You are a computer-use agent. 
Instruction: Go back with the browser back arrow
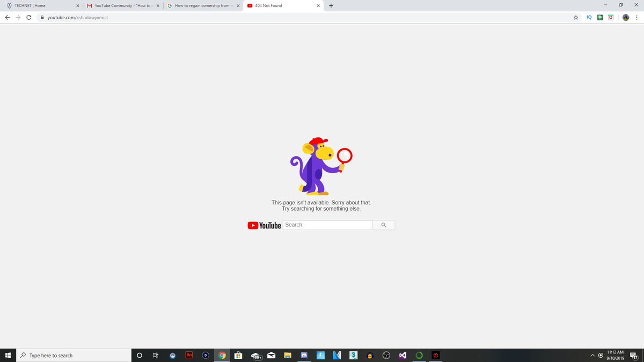pyautogui.click(x=7, y=17)
